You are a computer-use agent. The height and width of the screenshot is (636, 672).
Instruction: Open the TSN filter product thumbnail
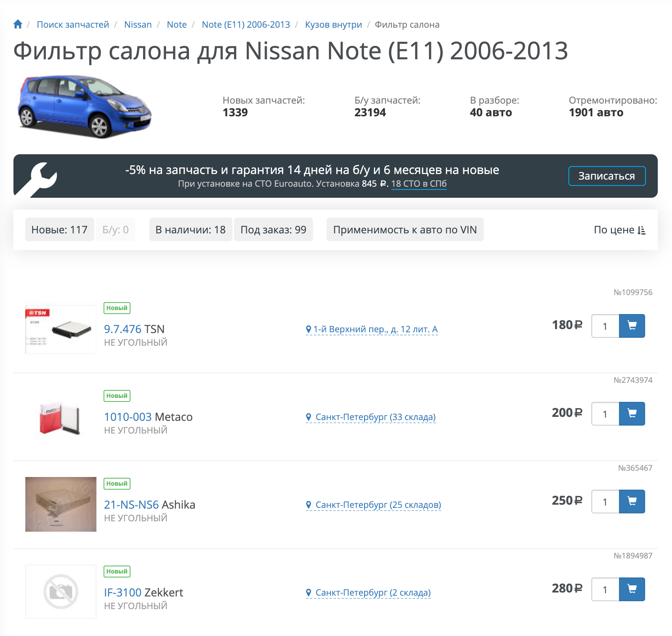coord(61,329)
